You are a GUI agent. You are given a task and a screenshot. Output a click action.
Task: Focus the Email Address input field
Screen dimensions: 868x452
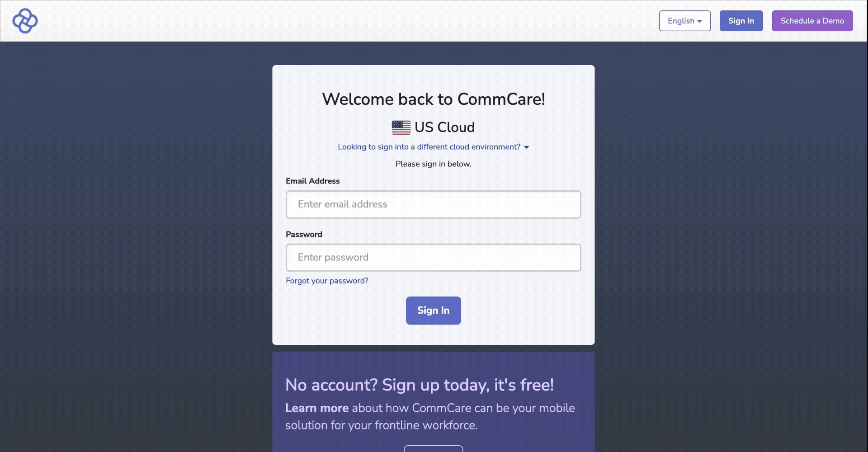(x=433, y=204)
